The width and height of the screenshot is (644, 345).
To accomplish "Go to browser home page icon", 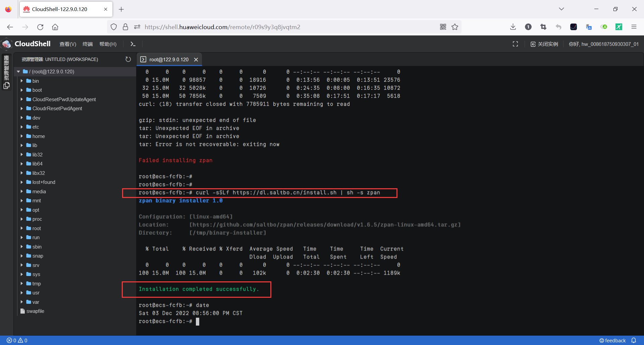I will point(55,27).
